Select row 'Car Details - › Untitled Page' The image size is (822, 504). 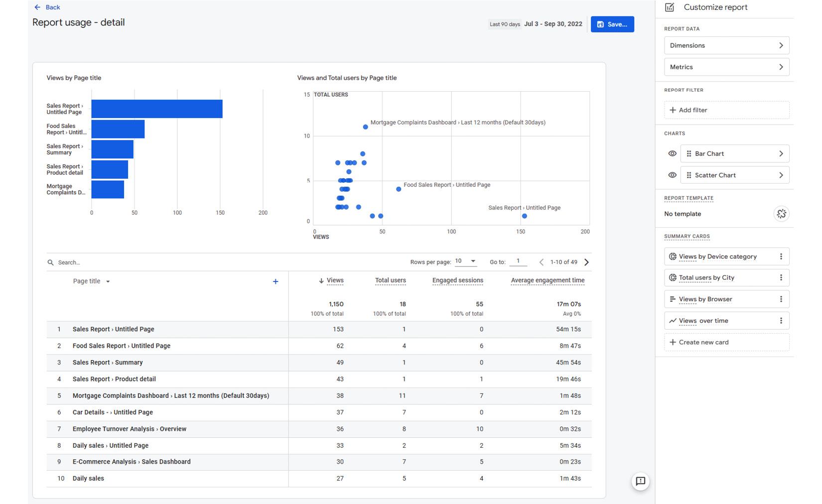pos(319,412)
